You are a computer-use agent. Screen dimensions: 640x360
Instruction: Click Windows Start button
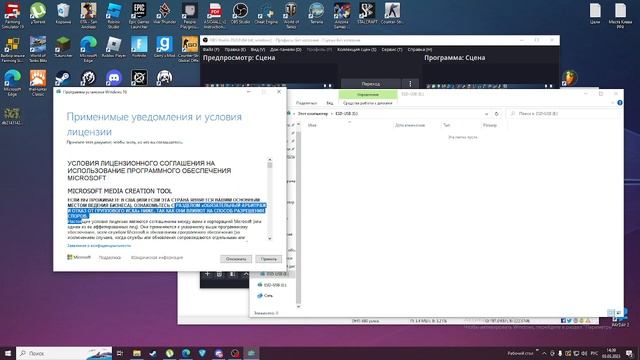click(8, 353)
